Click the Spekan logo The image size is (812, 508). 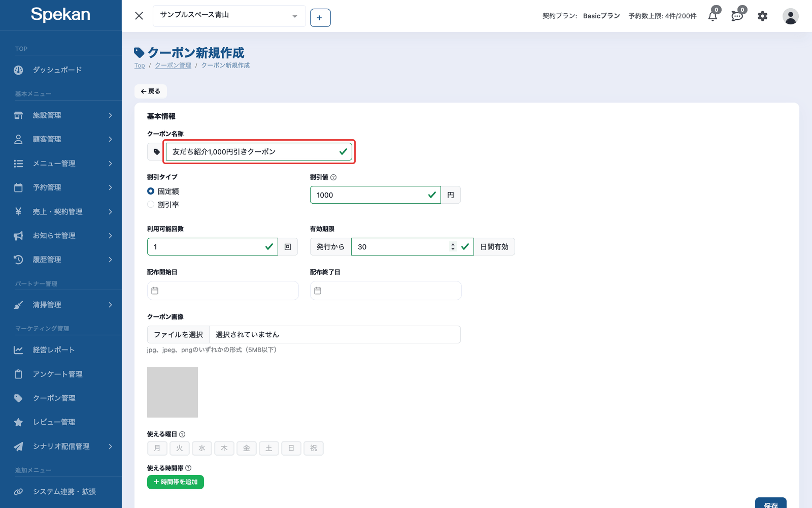tap(60, 14)
